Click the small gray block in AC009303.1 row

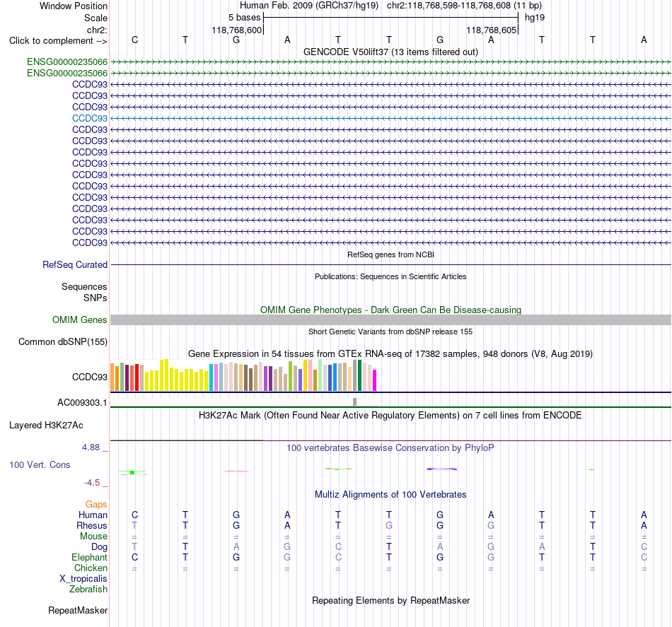coord(354,402)
